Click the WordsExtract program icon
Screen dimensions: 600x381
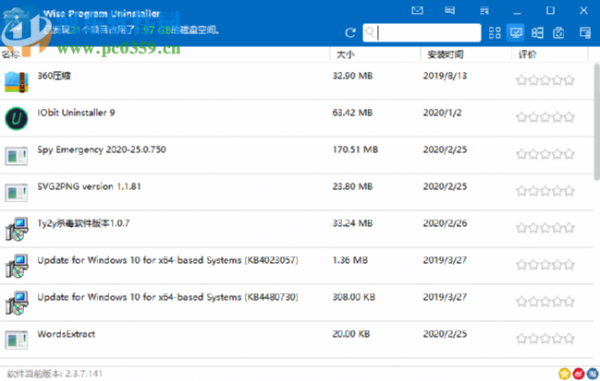tap(16, 340)
